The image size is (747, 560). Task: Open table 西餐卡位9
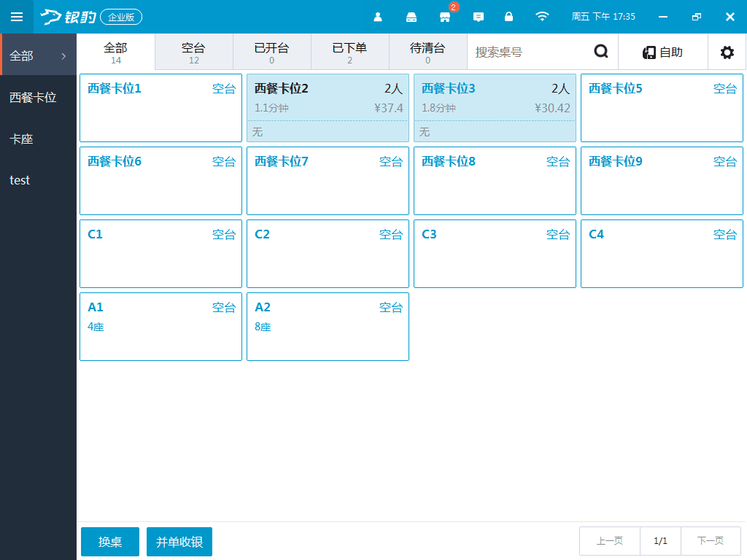click(x=662, y=181)
